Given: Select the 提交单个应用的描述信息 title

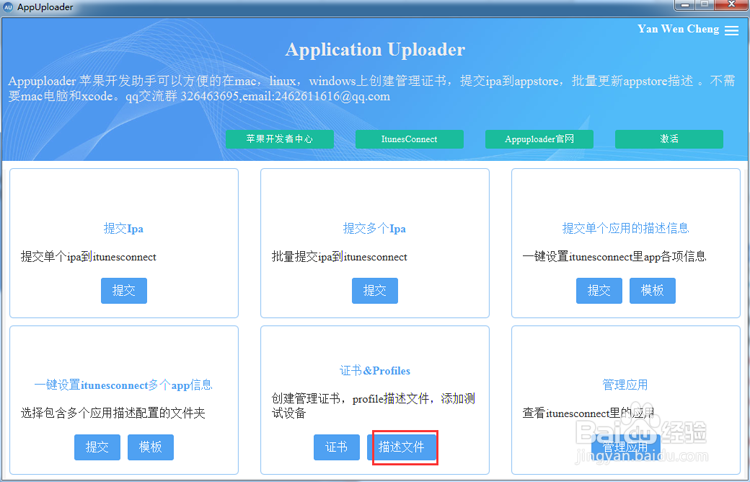Looking at the screenshot, I should click(626, 228).
